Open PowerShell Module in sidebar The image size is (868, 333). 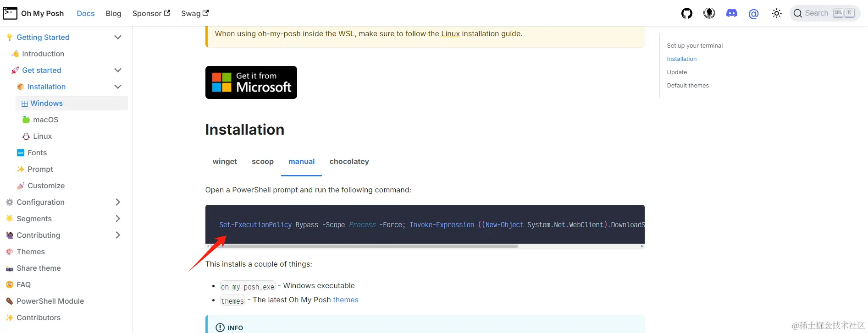click(50, 301)
